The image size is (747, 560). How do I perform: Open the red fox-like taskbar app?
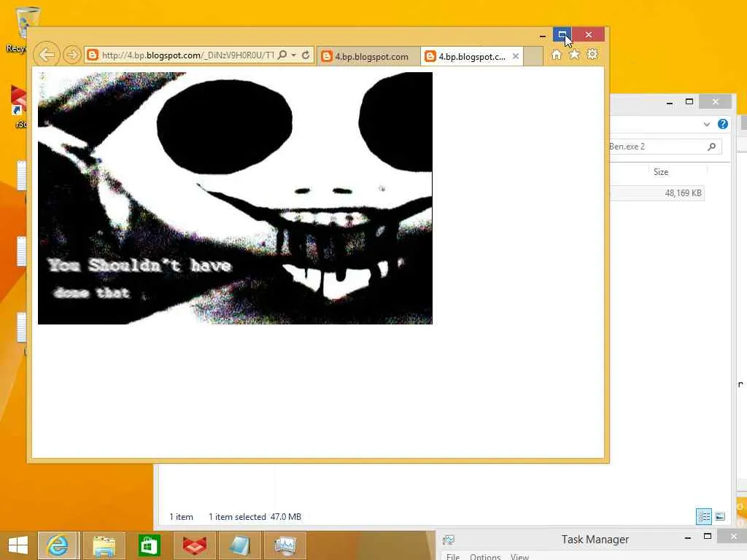pyautogui.click(x=194, y=545)
